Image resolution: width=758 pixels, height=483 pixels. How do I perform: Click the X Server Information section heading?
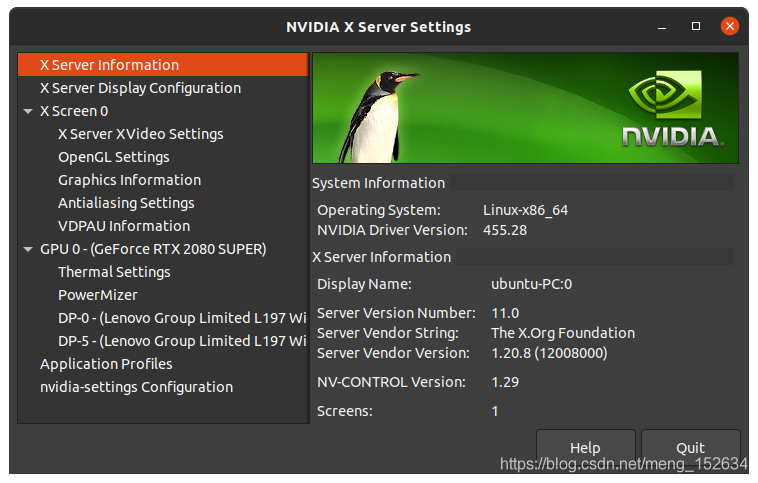point(381,257)
